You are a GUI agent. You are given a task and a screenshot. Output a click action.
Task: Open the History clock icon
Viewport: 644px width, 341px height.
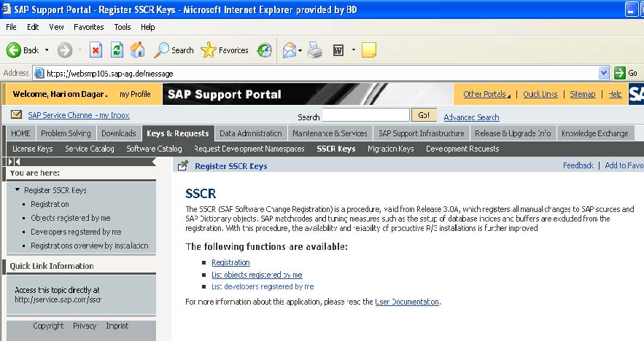[265, 50]
